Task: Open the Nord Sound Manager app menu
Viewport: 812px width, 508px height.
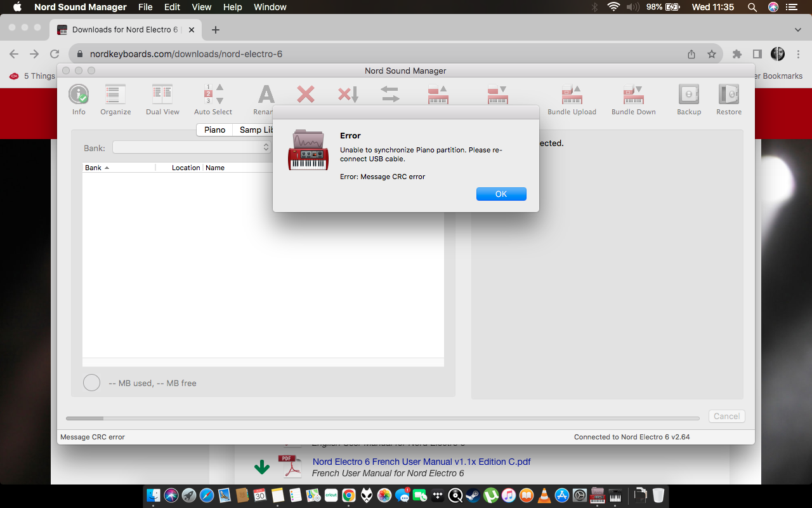Action: tap(81, 7)
